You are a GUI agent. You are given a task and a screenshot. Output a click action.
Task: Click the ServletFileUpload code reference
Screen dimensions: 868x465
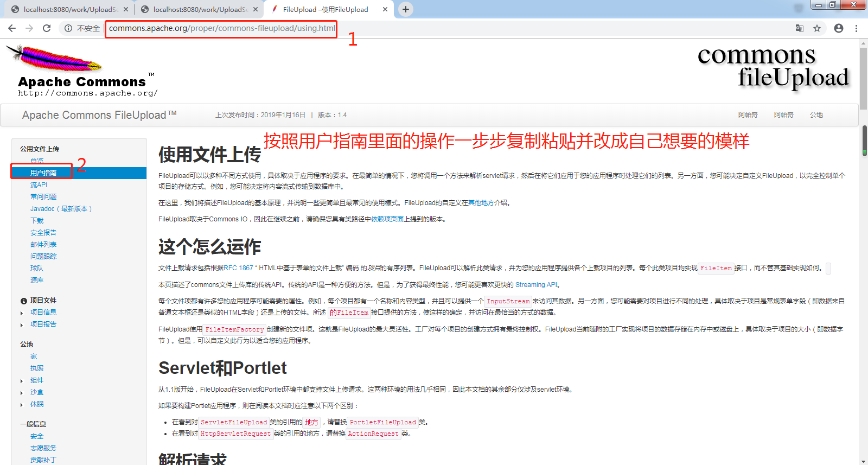tap(234, 422)
